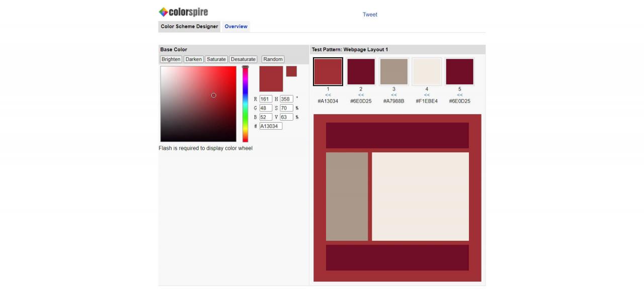Select the Color Scheme Designer tab
644x290 pixels.
189,26
